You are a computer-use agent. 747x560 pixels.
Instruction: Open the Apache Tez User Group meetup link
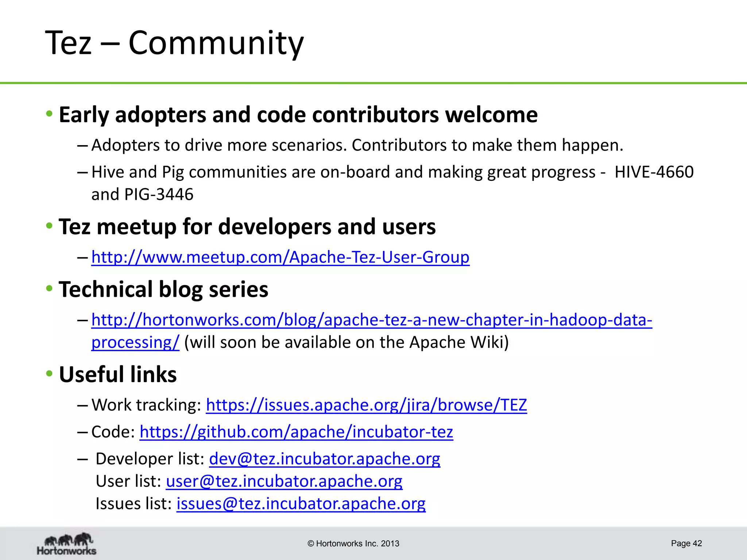(x=280, y=257)
